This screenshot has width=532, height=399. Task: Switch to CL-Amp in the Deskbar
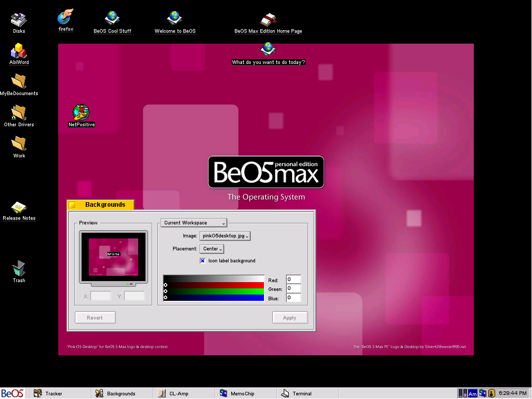[x=183, y=393]
